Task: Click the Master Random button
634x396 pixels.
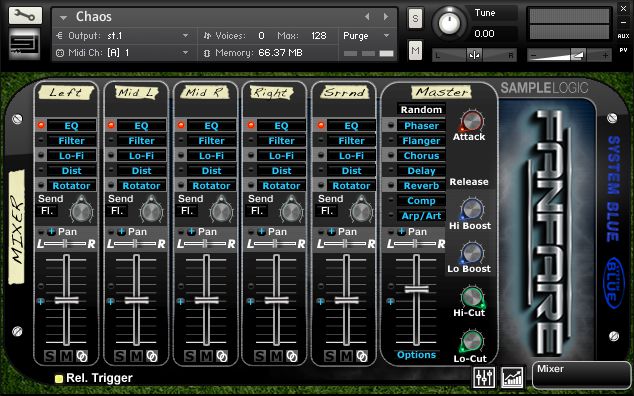Action: pos(421,110)
